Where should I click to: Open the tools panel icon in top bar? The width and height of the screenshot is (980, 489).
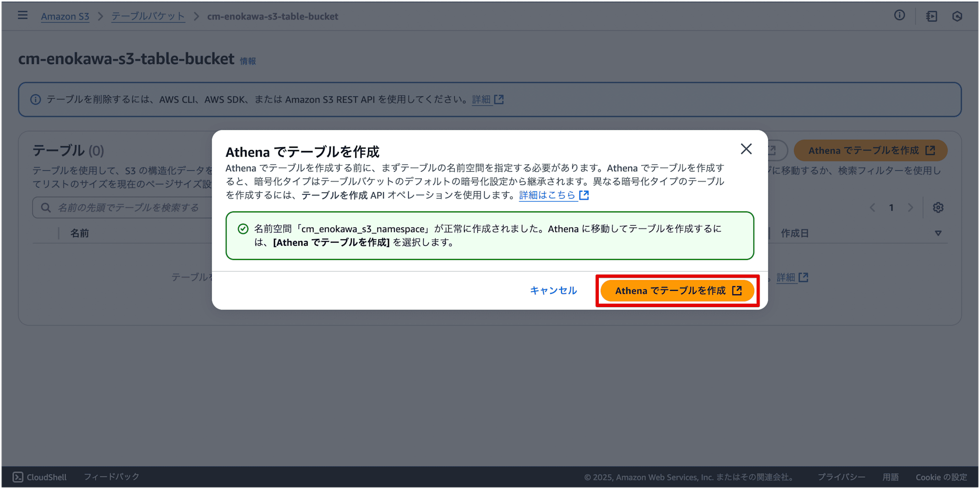tap(931, 16)
